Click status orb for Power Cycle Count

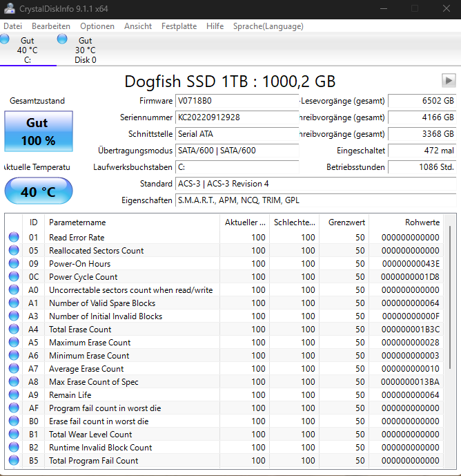tap(14, 276)
